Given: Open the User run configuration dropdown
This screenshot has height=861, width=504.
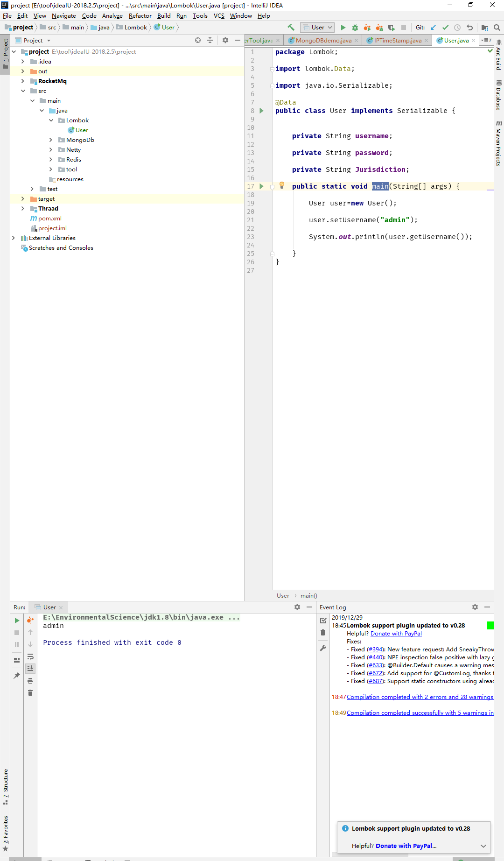Looking at the screenshot, I should coord(317,28).
